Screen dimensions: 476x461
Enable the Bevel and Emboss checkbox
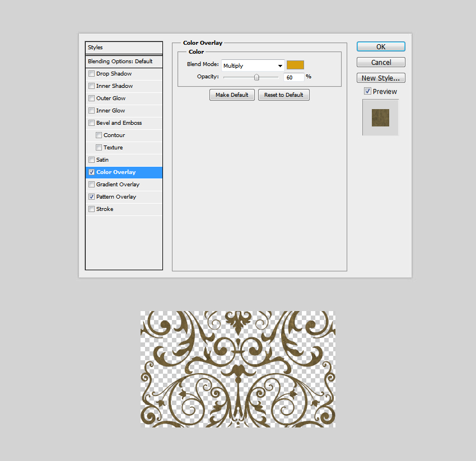[91, 123]
